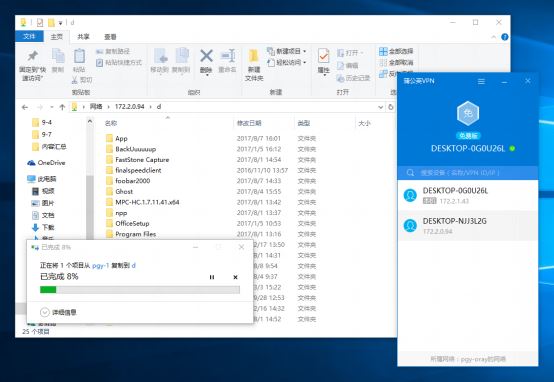Click the Cut scissors icon
Viewport: 554px width, 382px height.
pos(75,80)
